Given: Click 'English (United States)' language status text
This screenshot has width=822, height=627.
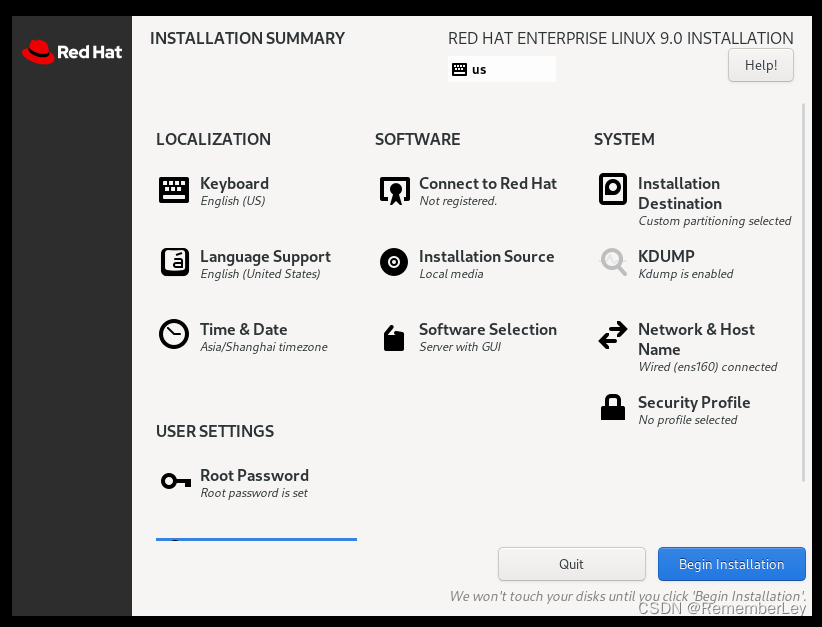Looking at the screenshot, I should coord(260,274).
